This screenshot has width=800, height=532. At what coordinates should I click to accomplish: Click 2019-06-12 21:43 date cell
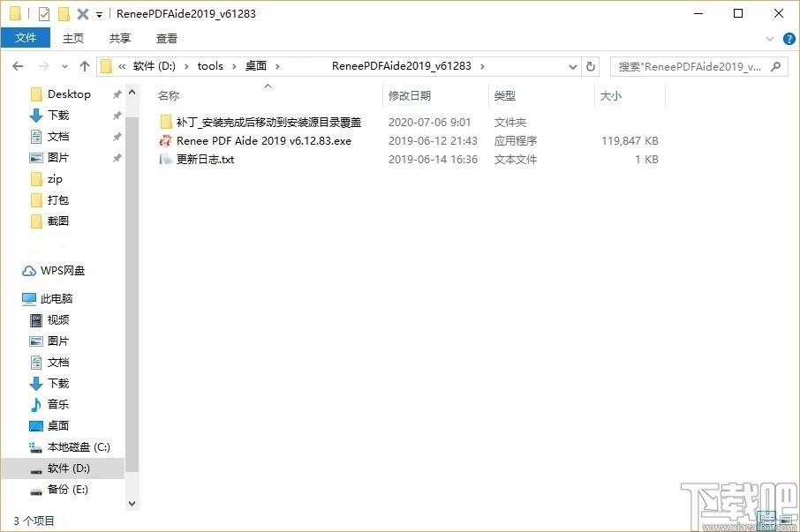pos(433,140)
